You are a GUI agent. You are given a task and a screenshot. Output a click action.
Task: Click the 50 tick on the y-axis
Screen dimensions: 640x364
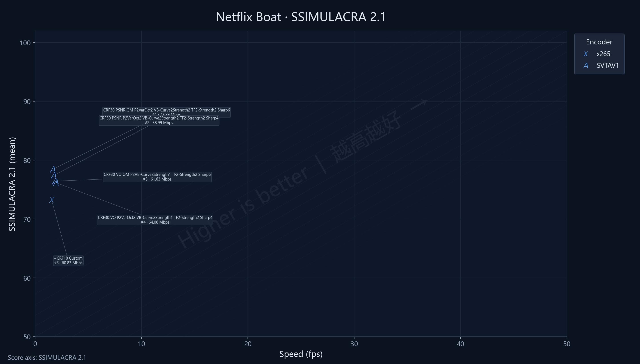tap(27, 337)
